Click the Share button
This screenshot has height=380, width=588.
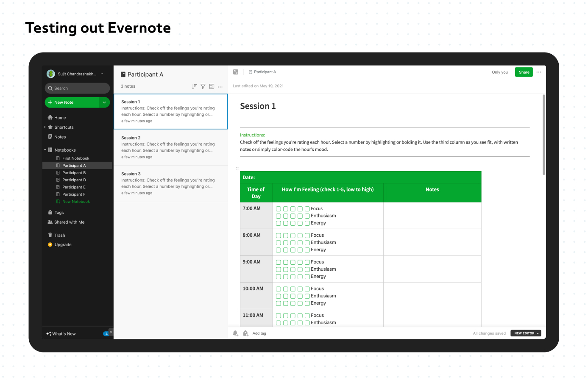pos(524,72)
